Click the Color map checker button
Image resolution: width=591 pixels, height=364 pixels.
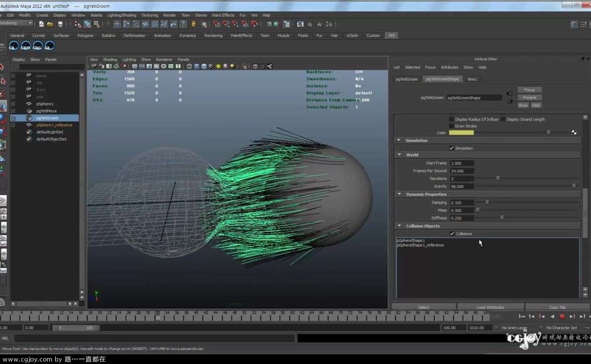point(574,132)
